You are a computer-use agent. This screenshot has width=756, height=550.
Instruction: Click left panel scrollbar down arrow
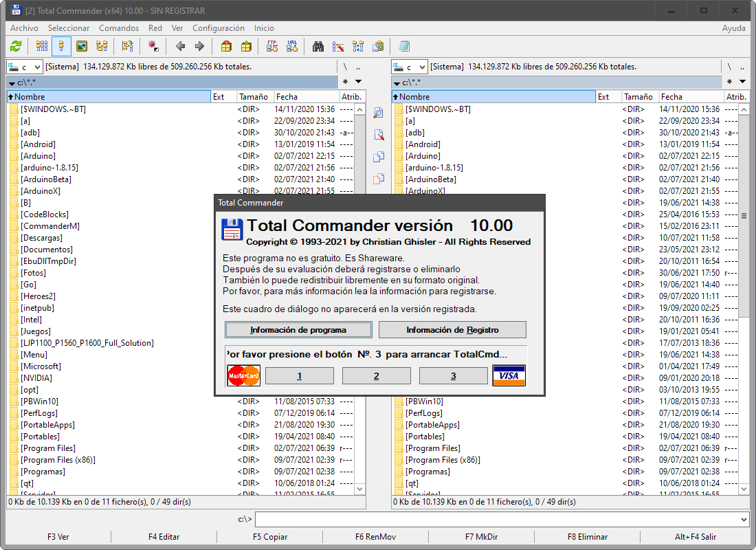tap(359, 489)
